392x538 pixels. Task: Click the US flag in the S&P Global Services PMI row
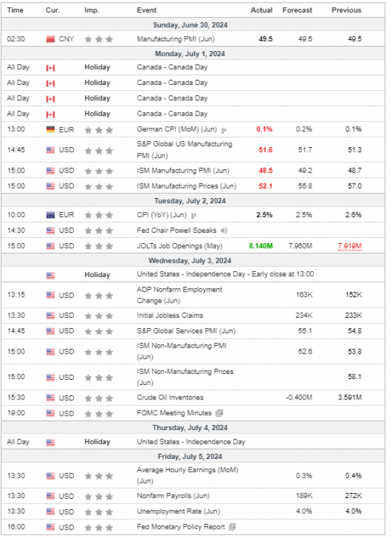50,331
